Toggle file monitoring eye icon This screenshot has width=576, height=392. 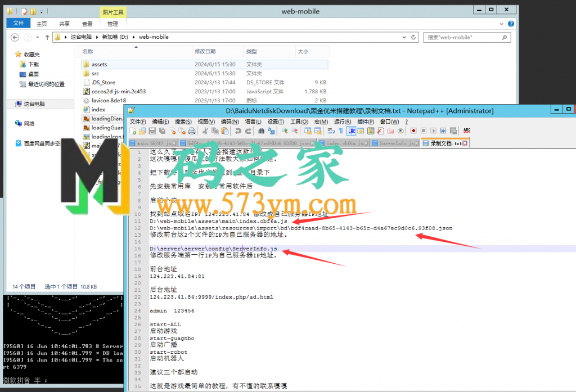point(400,131)
